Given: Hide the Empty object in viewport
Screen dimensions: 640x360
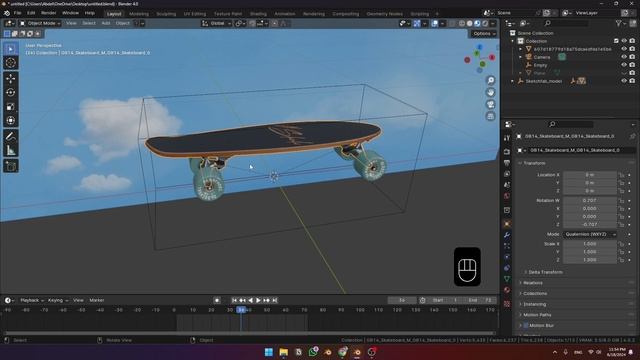Looking at the screenshot, I should tap(624, 64).
